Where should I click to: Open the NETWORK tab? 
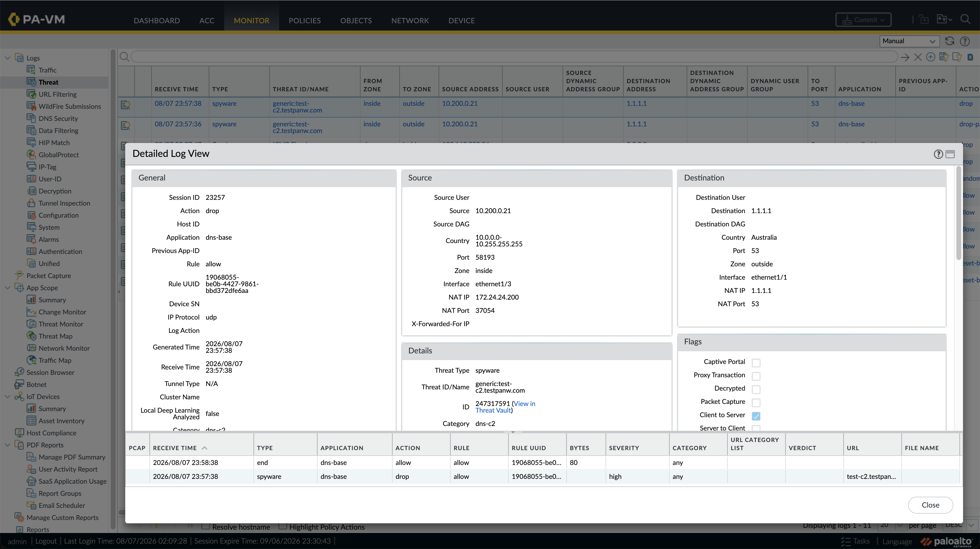410,21
